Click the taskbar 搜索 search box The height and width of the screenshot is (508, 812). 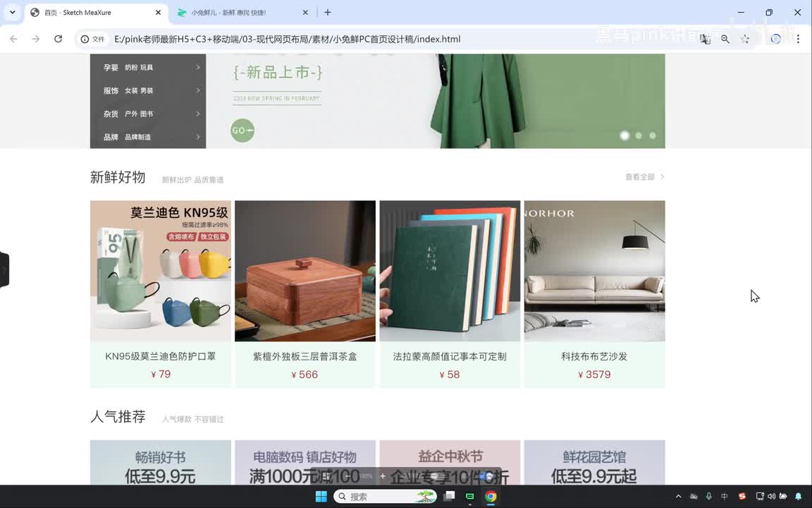tap(385, 497)
